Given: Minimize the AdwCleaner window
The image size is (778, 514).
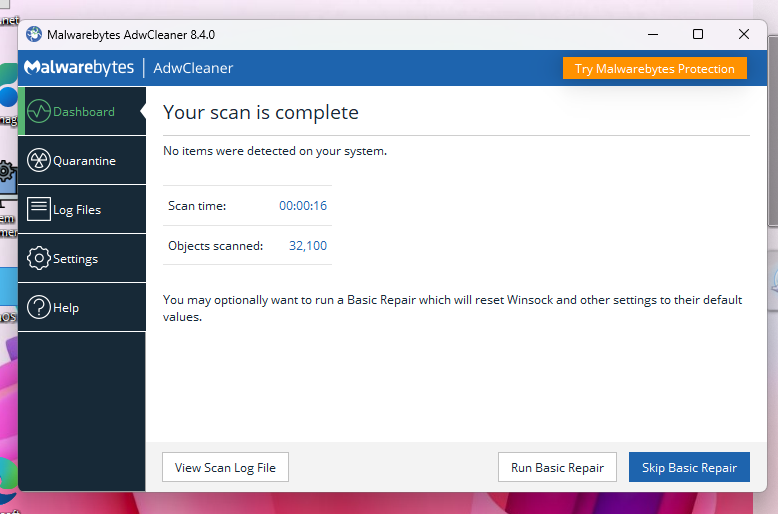Looking at the screenshot, I should point(653,34).
